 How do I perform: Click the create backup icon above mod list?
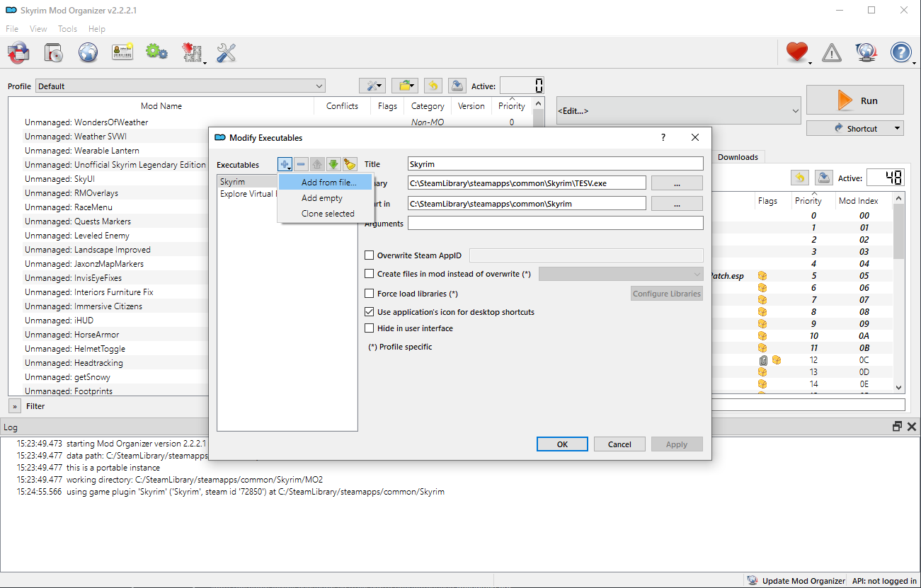coord(457,86)
